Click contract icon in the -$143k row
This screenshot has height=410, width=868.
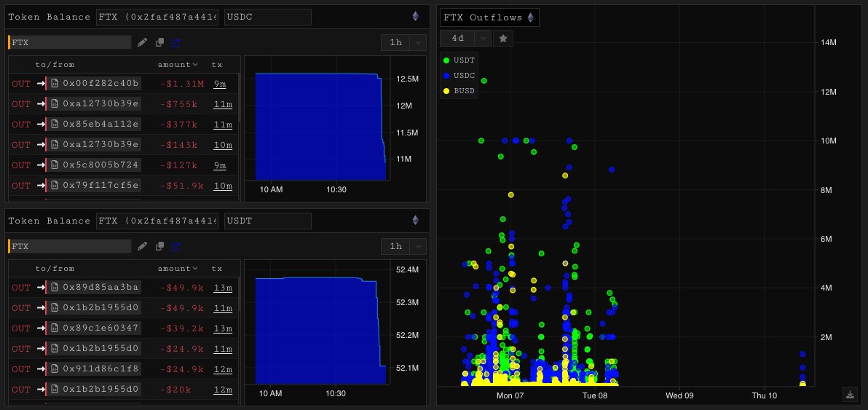tap(54, 144)
